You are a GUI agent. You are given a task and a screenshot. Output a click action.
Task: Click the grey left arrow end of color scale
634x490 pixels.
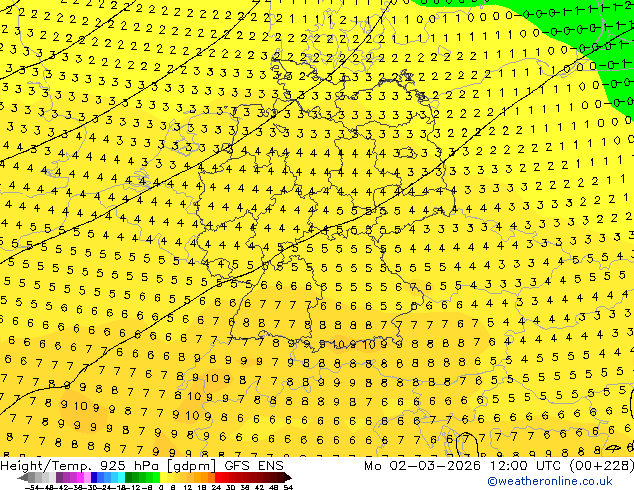(23, 477)
